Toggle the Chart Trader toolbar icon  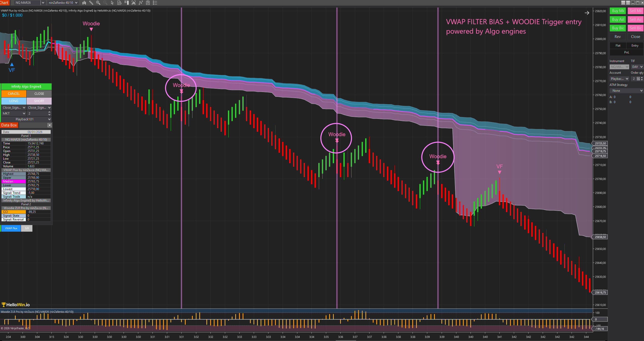coord(126,3)
